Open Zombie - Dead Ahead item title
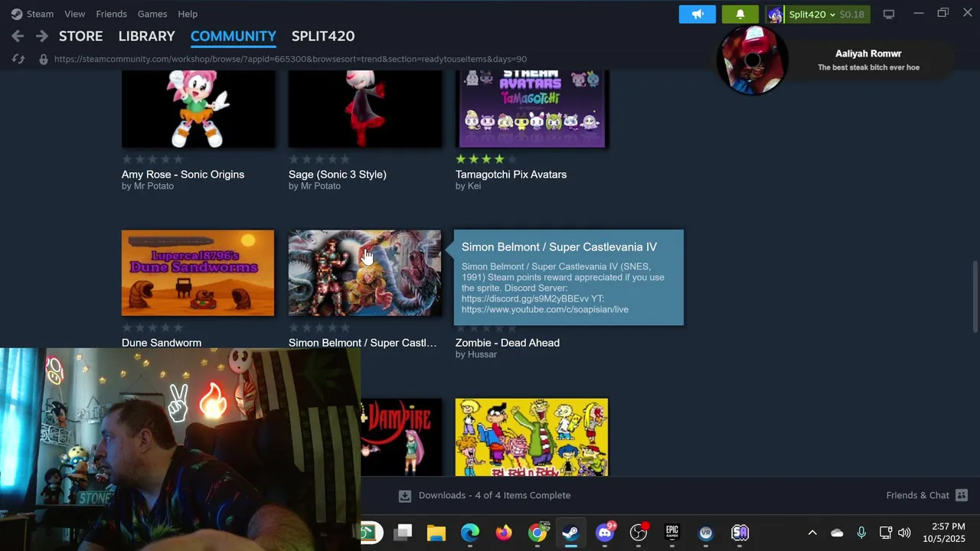Screen dimensions: 980x551 508,343
